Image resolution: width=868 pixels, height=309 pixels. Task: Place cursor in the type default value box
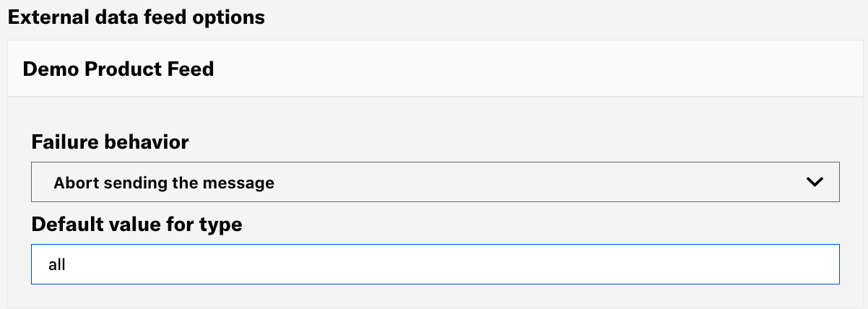[x=435, y=264]
